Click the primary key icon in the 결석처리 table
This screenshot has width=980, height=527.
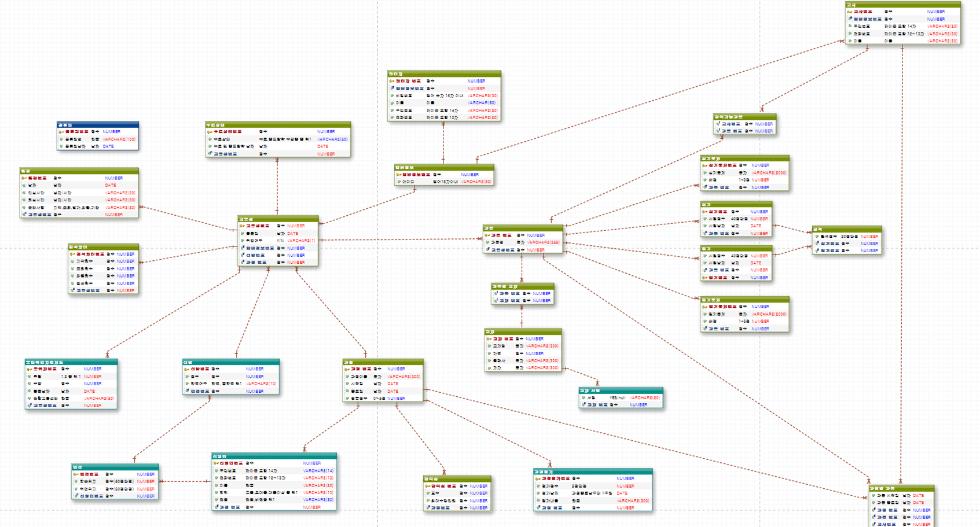73,254
